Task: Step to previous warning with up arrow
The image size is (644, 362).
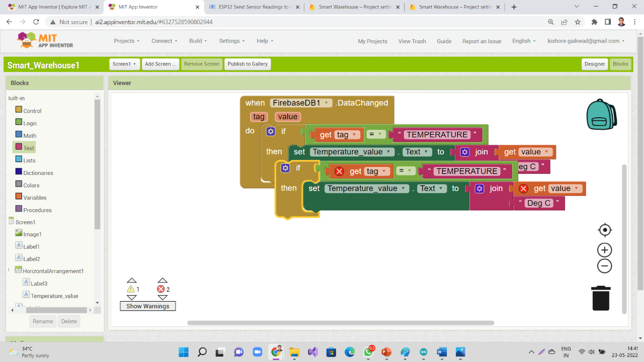Action: point(131,281)
